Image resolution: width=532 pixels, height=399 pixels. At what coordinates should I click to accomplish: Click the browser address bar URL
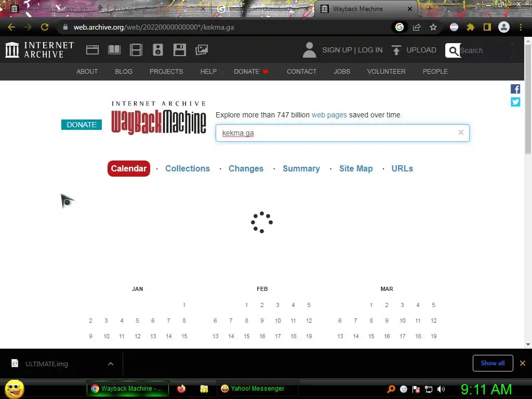pyautogui.click(x=154, y=27)
